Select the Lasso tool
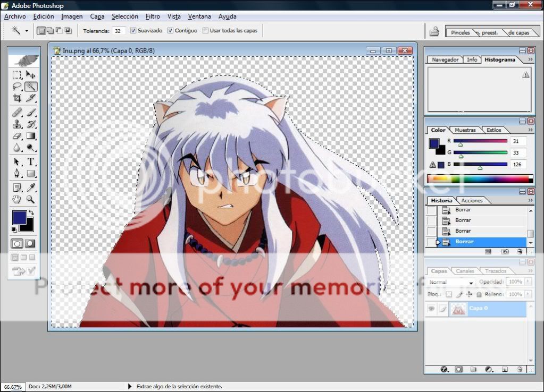The height and width of the screenshot is (392, 544). (17, 87)
